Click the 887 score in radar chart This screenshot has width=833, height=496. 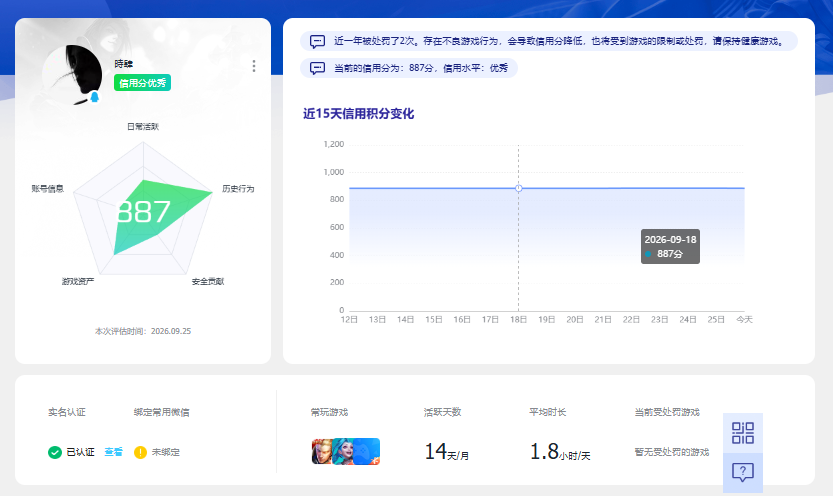[x=143, y=212]
